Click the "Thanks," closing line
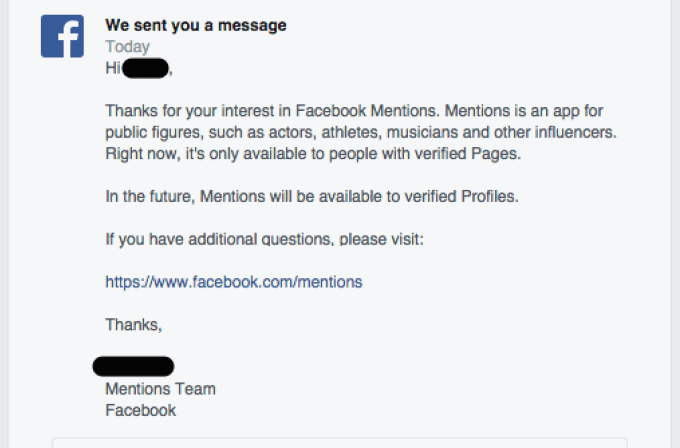Image resolution: width=680 pixels, height=448 pixels. 133,324
